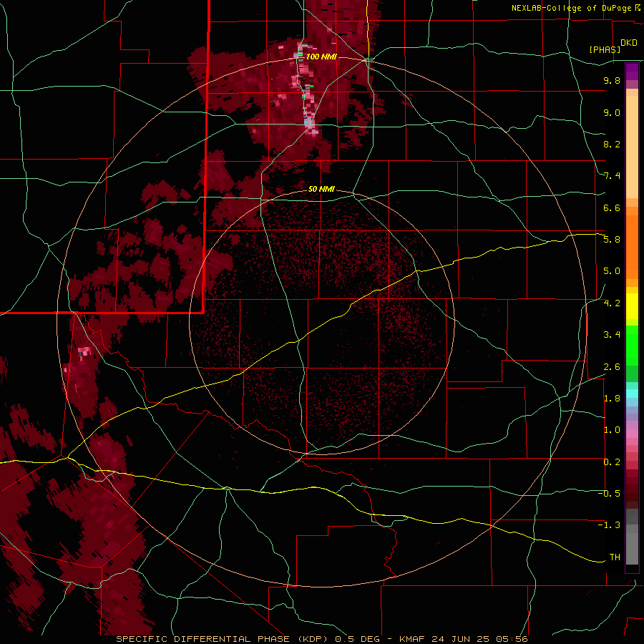Screen dimensions: 644x644
Task: Click the 7.4 legend value
Action: coord(612,176)
